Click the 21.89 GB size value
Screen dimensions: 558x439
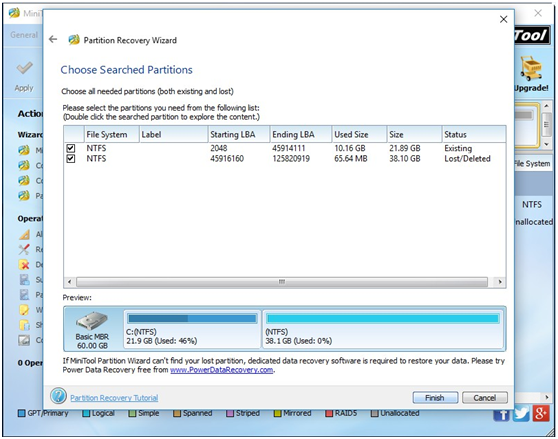click(x=404, y=148)
